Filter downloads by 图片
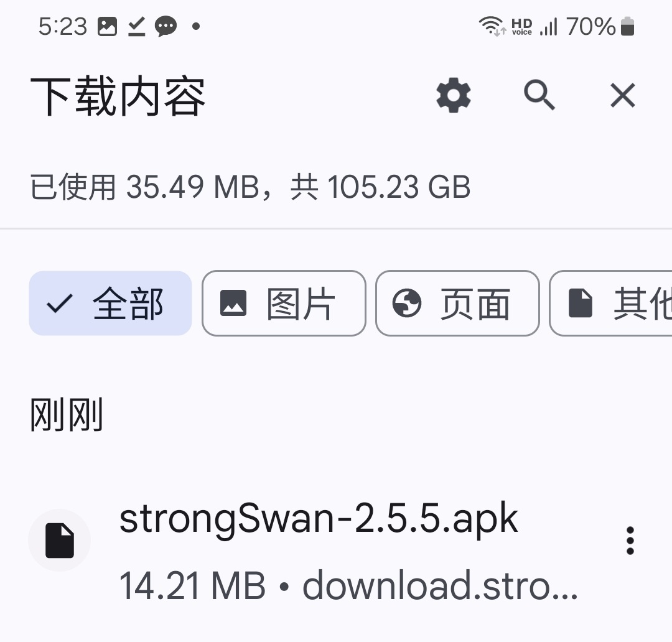The image size is (672, 642). (284, 303)
